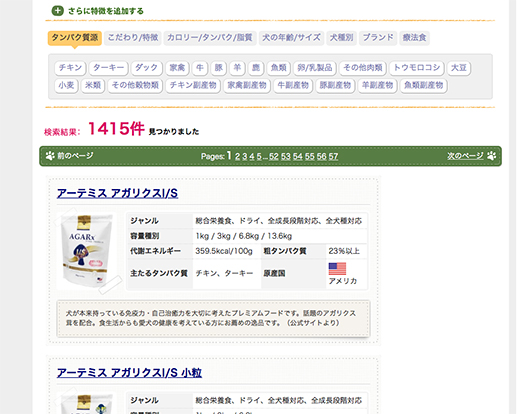
Task: Click the 359.5kcal/100g energy value
Action: point(224,251)
